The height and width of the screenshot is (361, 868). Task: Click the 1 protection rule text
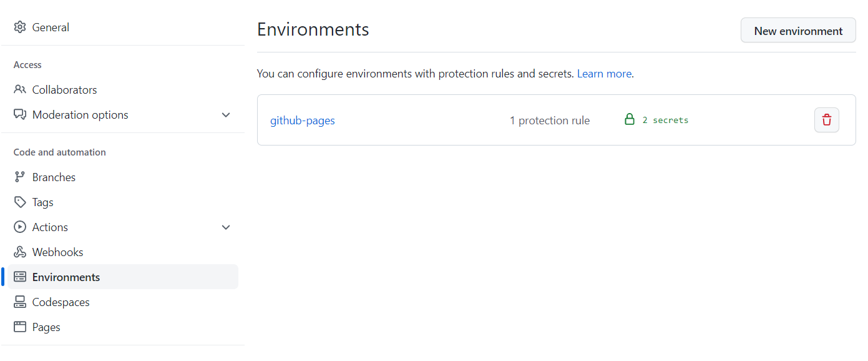coord(549,121)
